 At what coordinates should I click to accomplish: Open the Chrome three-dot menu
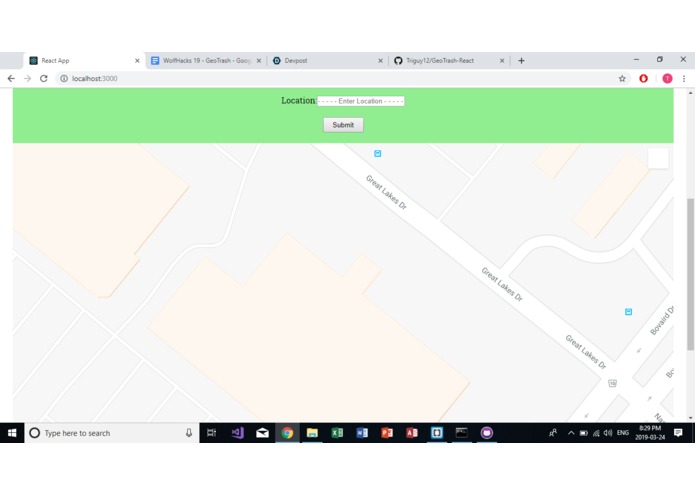tap(684, 78)
